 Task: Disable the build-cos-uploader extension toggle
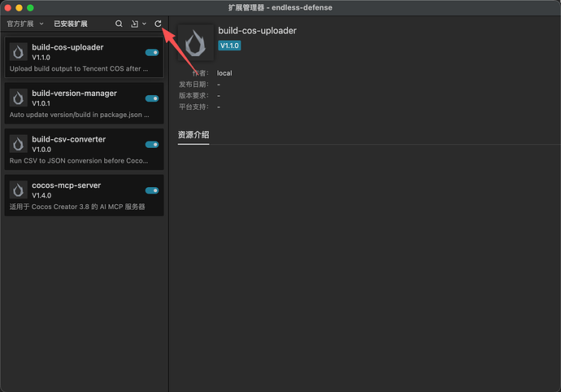click(x=152, y=53)
